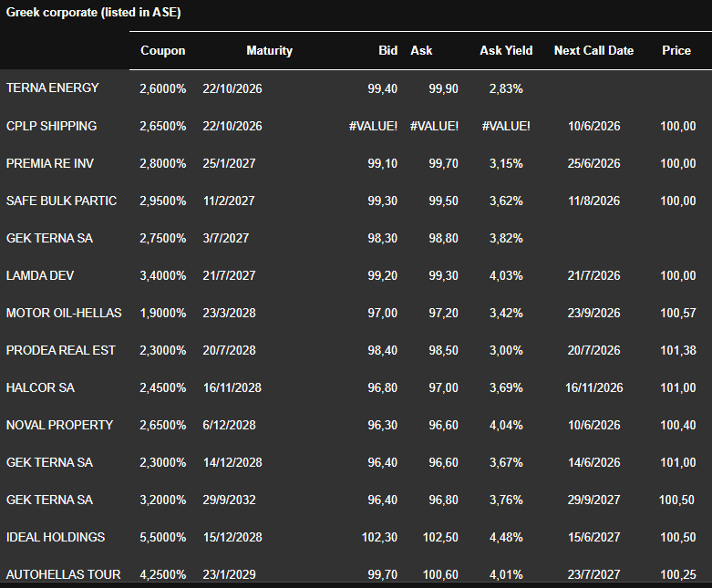Click ask yield 3,82% in GEK TERNA row
Screen dimensions: 712x588
506,238
